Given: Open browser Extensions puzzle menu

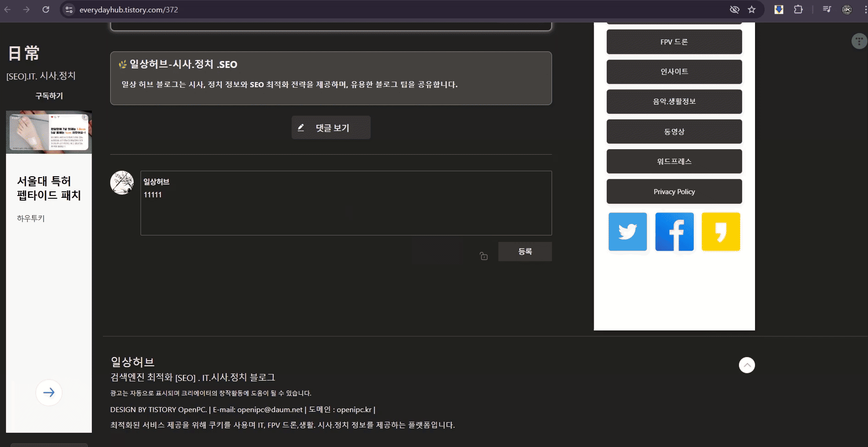Looking at the screenshot, I should point(799,9).
